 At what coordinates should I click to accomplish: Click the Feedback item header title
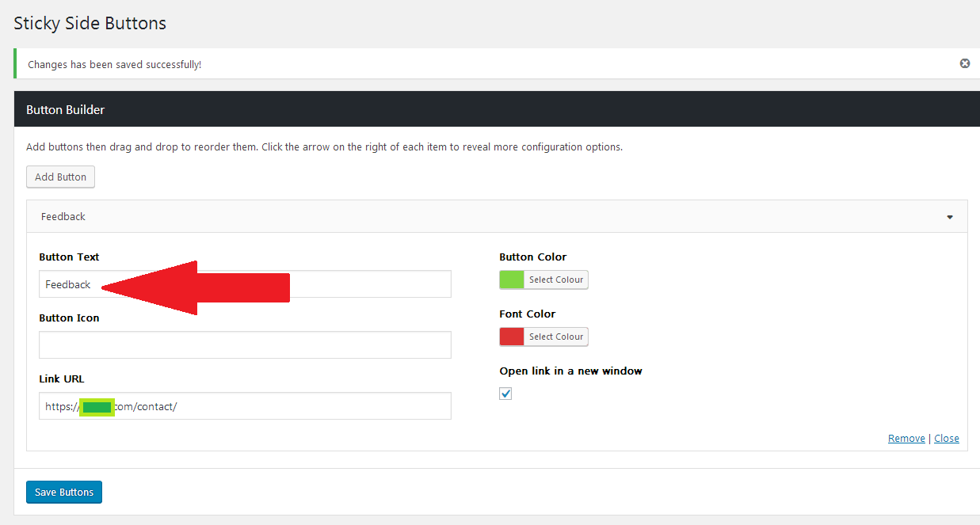[63, 216]
